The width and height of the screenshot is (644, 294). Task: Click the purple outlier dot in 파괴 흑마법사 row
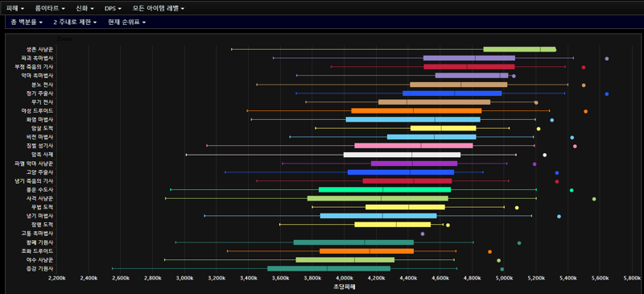click(607, 59)
